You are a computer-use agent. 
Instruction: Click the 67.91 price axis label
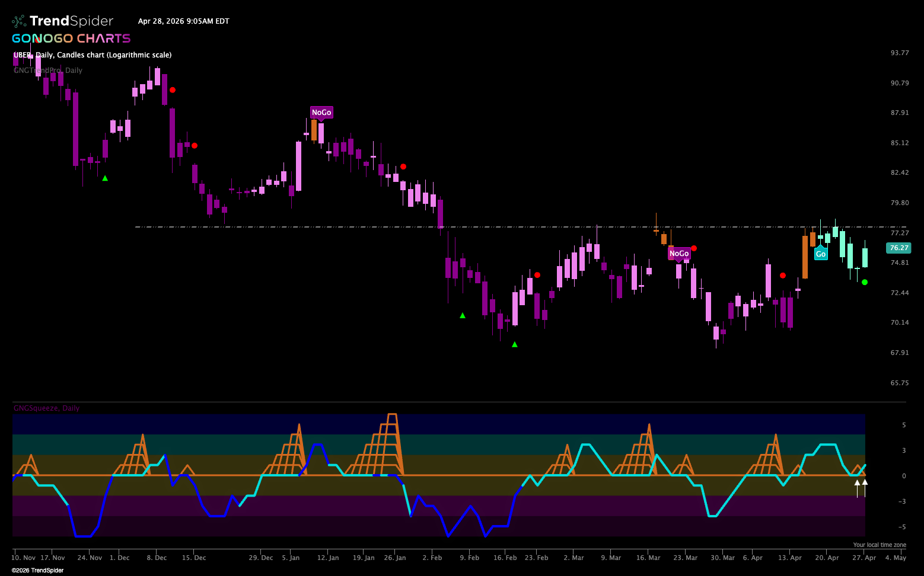click(x=900, y=353)
